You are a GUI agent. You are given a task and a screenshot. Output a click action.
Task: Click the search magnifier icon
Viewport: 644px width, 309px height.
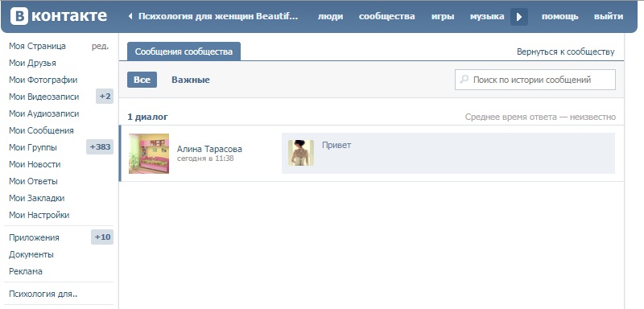pyautogui.click(x=464, y=79)
